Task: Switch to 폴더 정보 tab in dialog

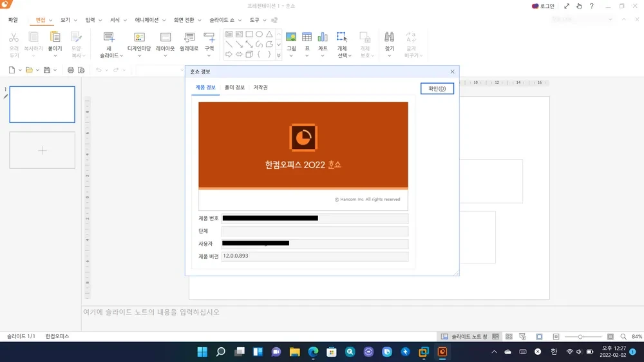Action: click(234, 88)
